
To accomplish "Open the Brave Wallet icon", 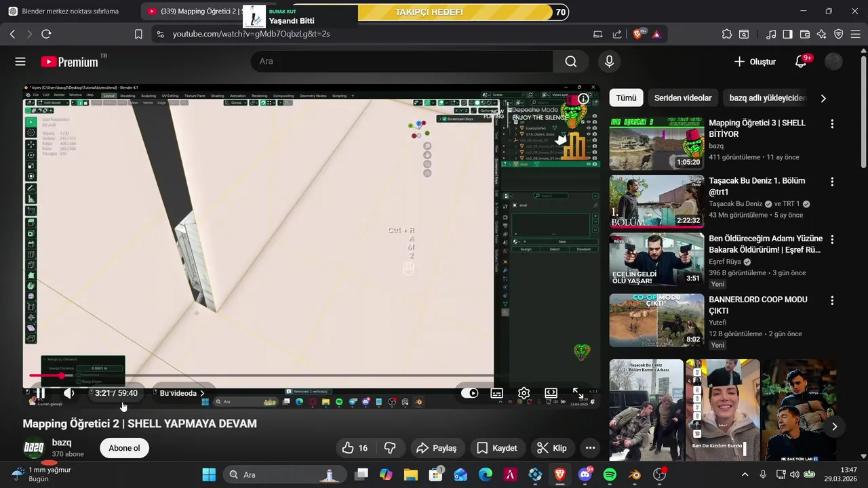I will pyautogui.click(x=805, y=34).
